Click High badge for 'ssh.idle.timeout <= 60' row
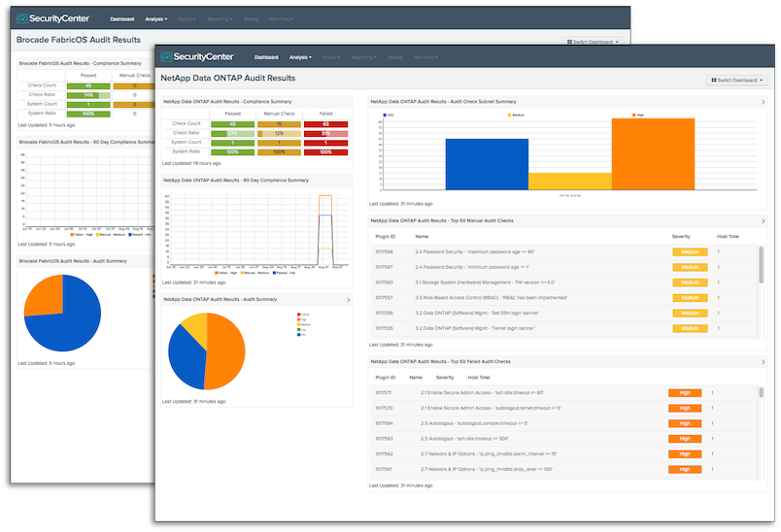This screenshot has height=532, width=781. (x=685, y=393)
